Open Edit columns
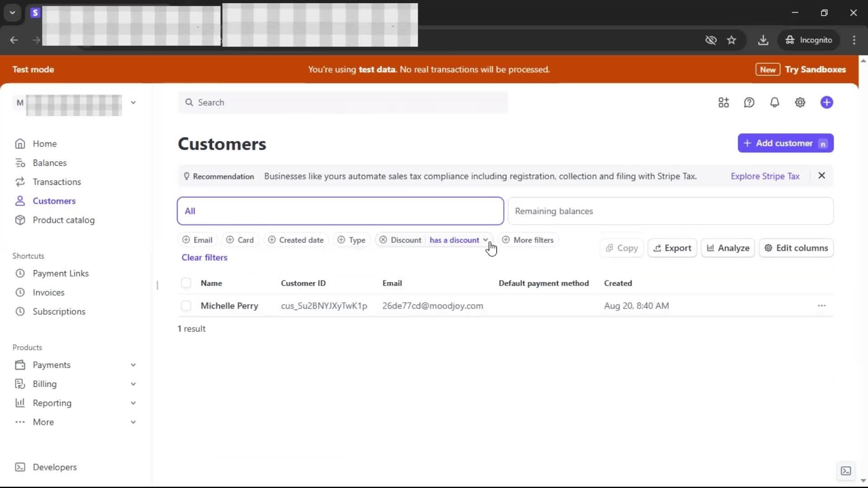 pos(796,248)
